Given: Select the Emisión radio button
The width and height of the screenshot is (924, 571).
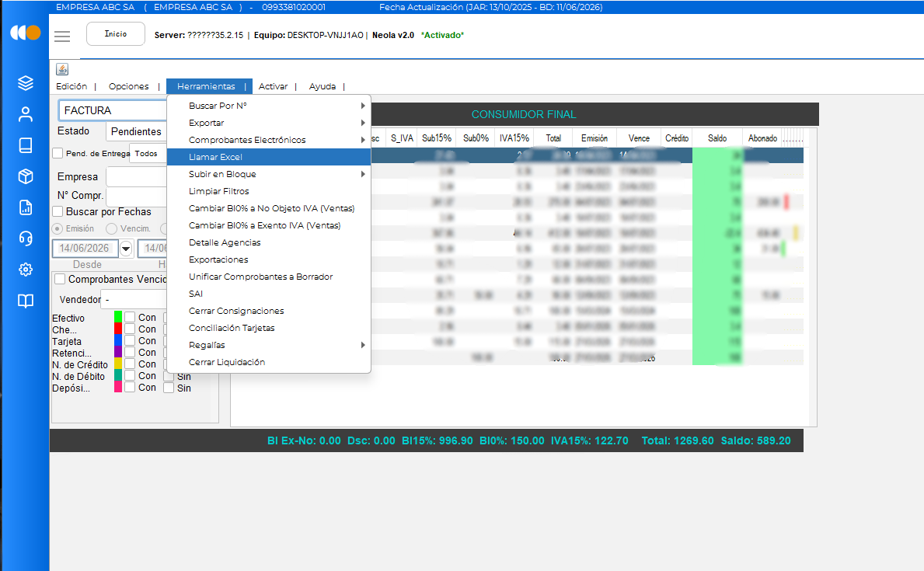Looking at the screenshot, I should [x=58, y=228].
